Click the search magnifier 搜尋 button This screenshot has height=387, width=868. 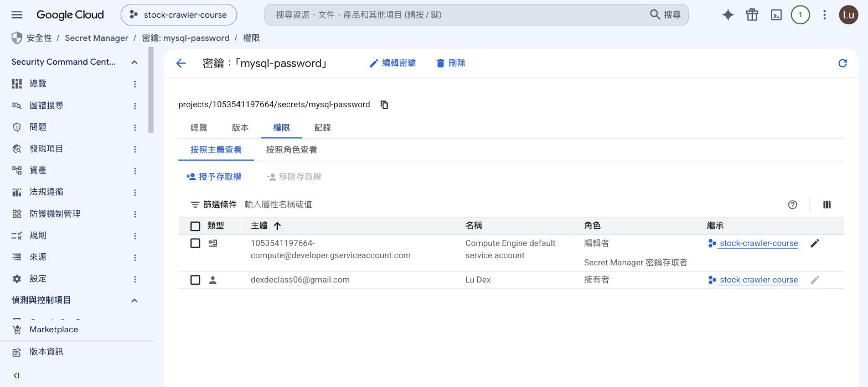point(665,15)
